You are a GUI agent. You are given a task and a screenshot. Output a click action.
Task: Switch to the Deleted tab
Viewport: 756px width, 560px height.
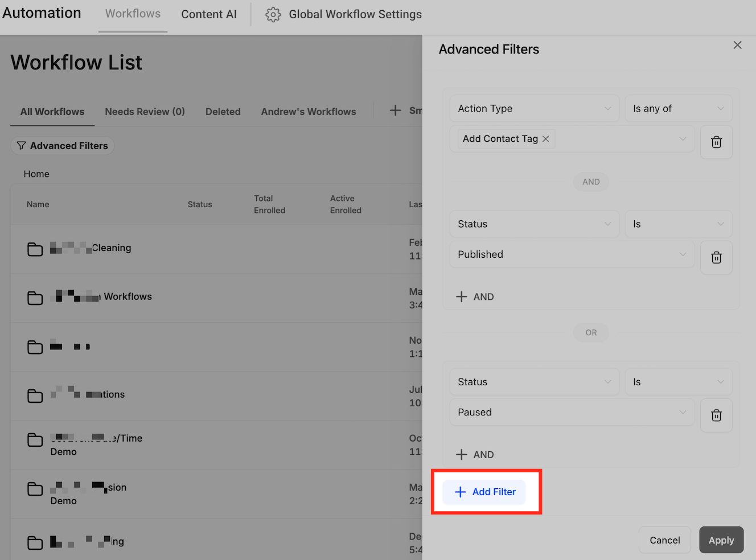pyautogui.click(x=223, y=112)
